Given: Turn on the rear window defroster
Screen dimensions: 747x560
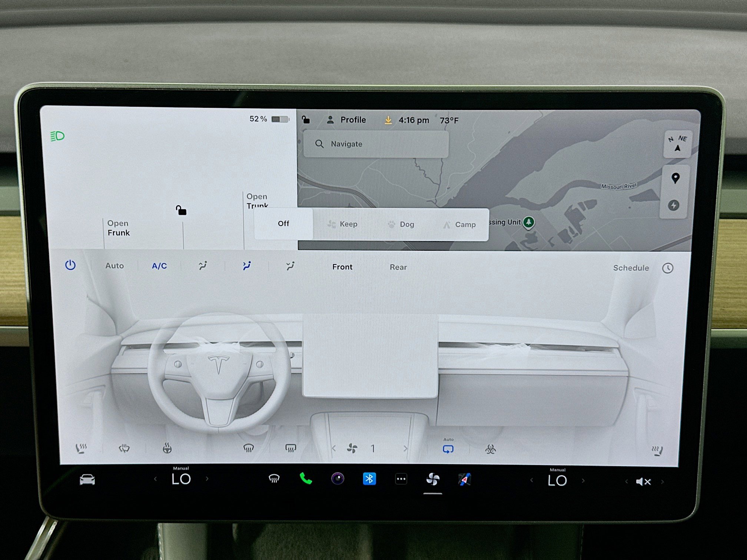Looking at the screenshot, I should click(290, 448).
